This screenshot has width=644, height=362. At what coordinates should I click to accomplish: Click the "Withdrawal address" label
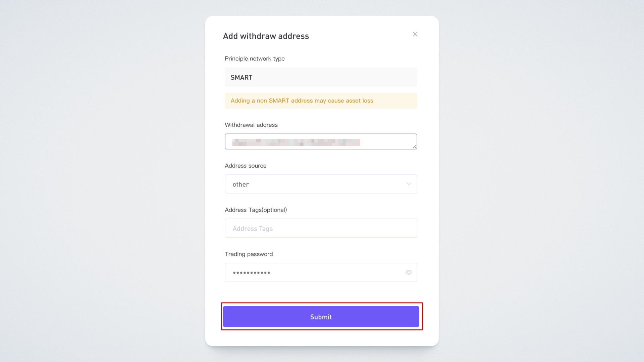point(251,125)
